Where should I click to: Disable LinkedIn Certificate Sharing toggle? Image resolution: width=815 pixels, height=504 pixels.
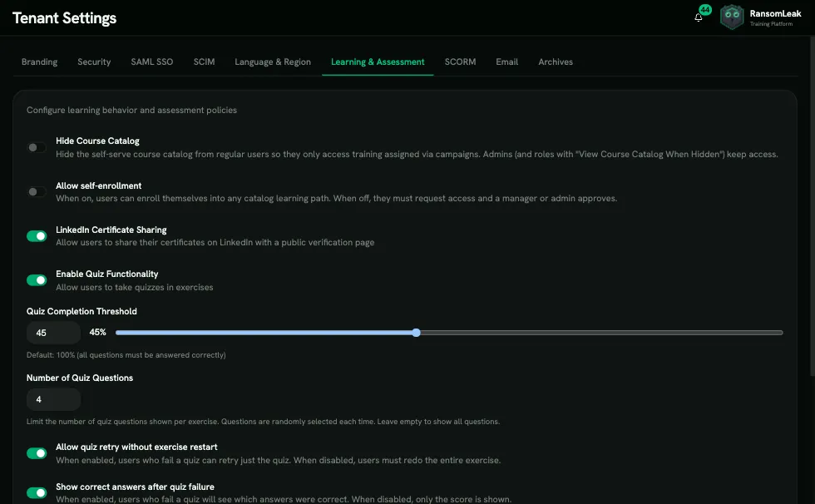[x=37, y=236]
